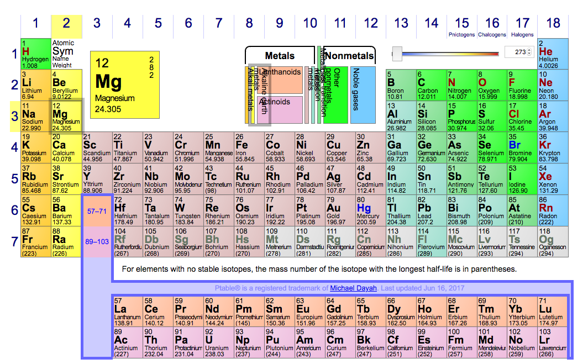Open the Michael Dayah link
This screenshot has width=588, height=364.
click(x=354, y=288)
